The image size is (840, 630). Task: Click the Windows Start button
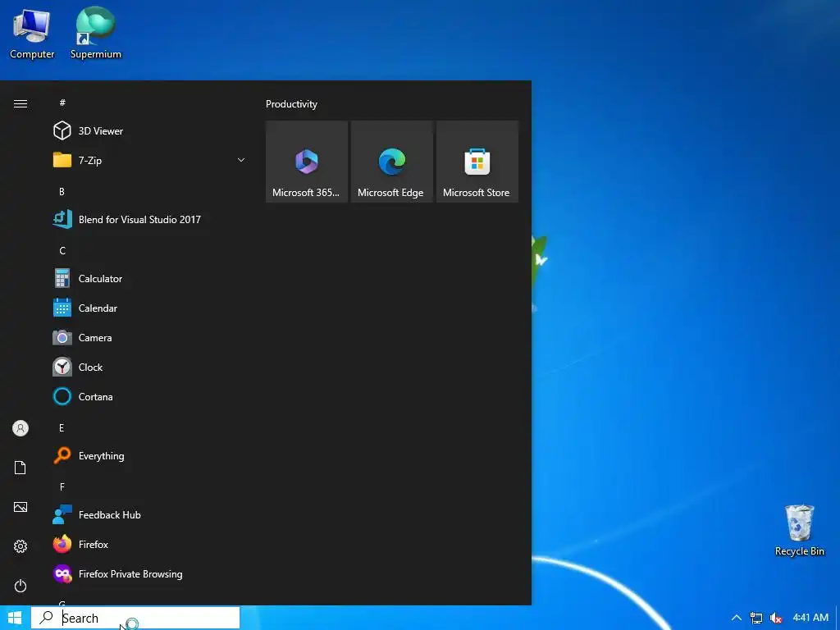[x=15, y=618]
